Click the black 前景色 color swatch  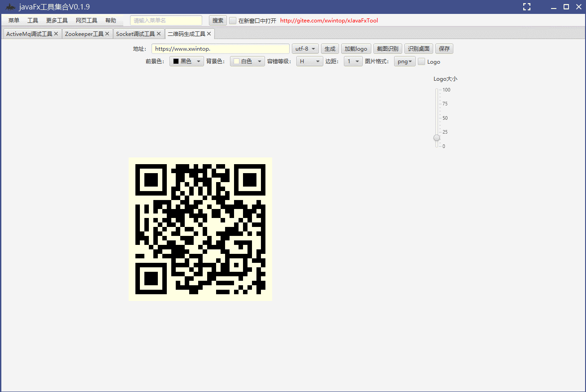click(x=176, y=61)
